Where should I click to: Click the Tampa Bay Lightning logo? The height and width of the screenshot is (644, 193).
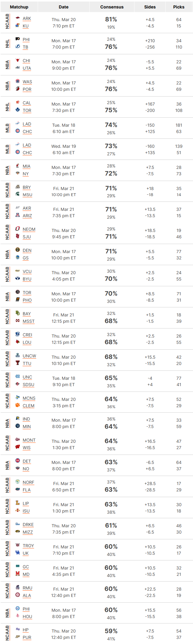coord(17,46)
